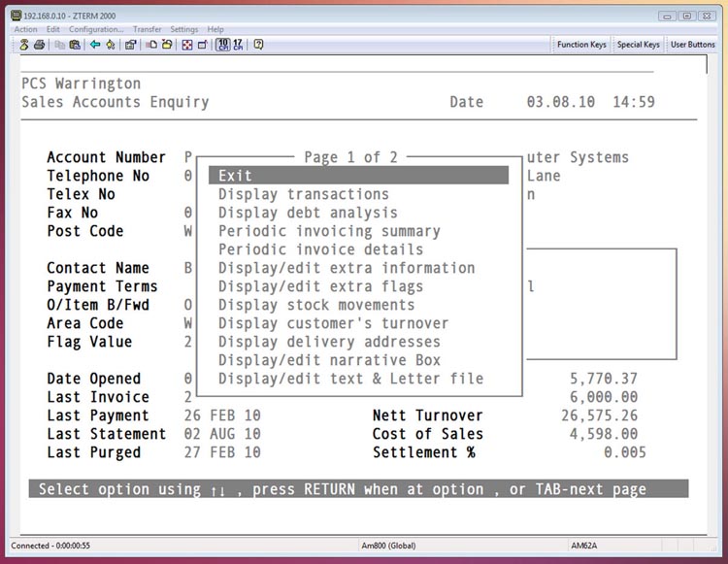Choose Display stock movements option
728x564 pixels.
tap(316, 305)
